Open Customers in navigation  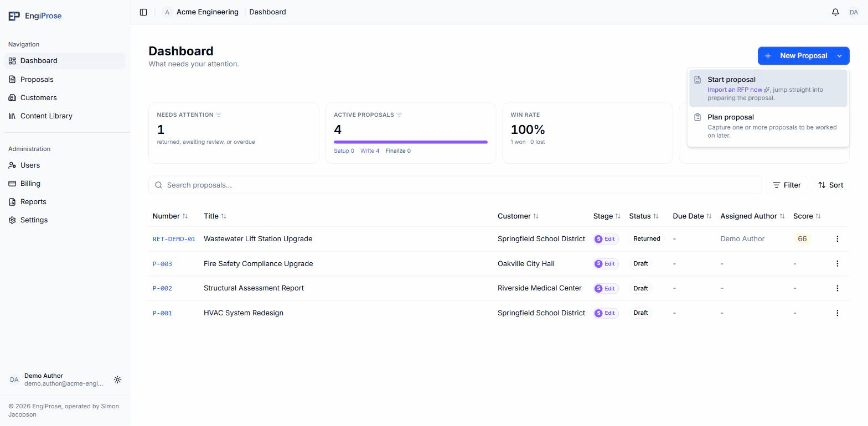pyautogui.click(x=65, y=98)
